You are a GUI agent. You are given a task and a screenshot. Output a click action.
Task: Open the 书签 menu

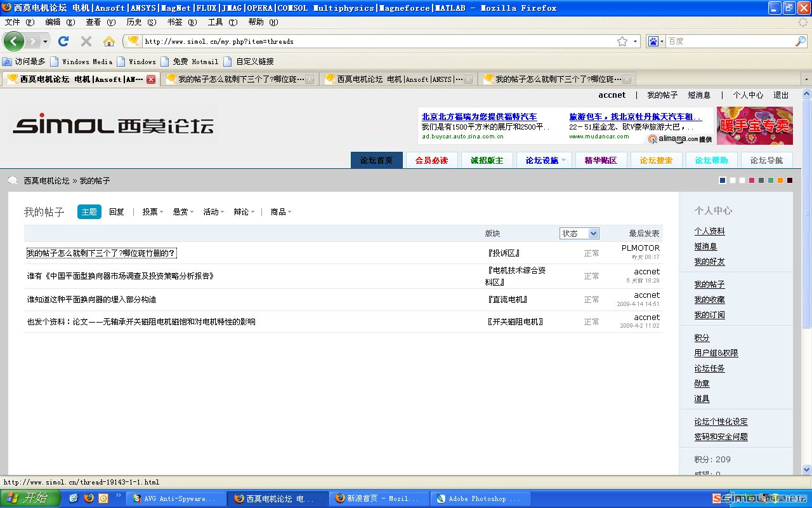pos(182,22)
